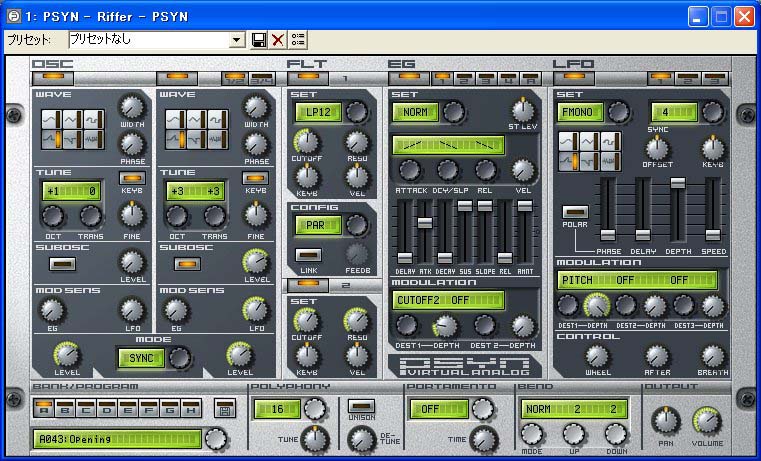Select bank A button

click(44, 408)
